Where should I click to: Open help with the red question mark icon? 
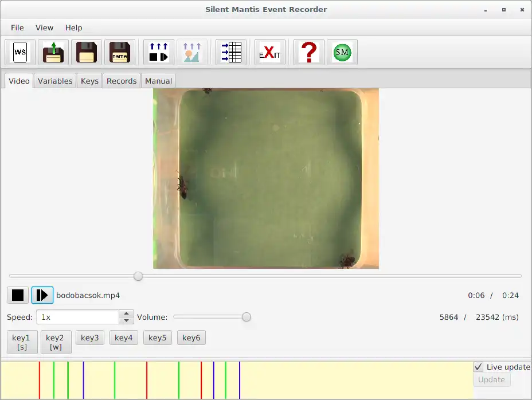coord(309,52)
